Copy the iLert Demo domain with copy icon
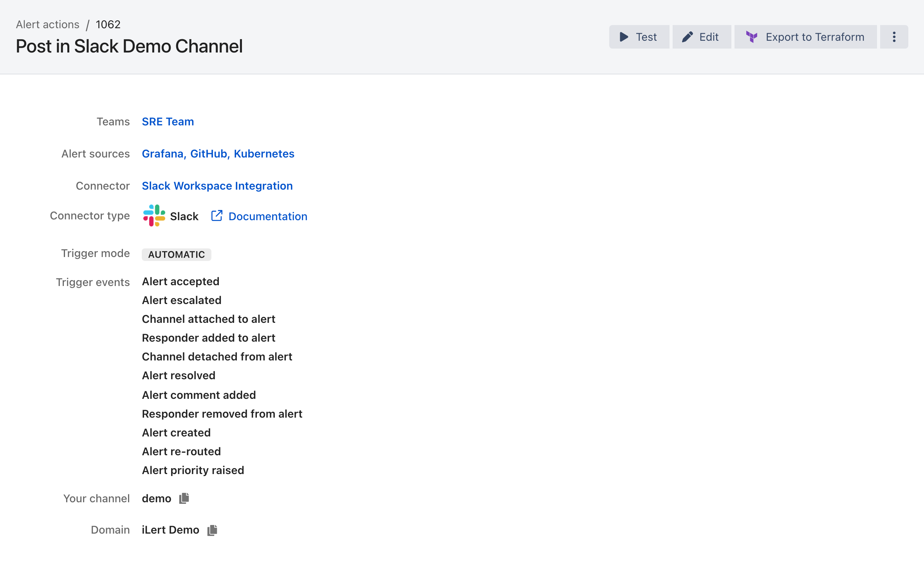This screenshot has width=924, height=572. (212, 530)
